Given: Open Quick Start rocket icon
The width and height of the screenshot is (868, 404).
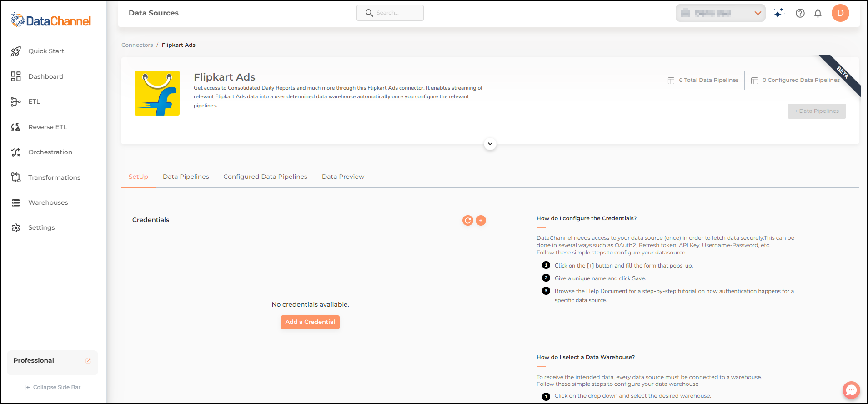Looking at the screenshot, I should click(x=16, y=51).
